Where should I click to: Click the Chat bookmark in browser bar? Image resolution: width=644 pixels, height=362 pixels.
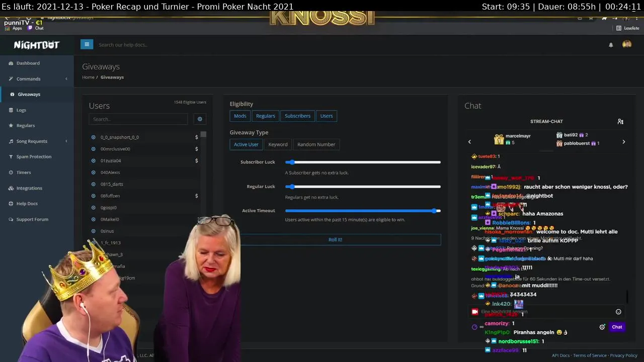(36, 28)
